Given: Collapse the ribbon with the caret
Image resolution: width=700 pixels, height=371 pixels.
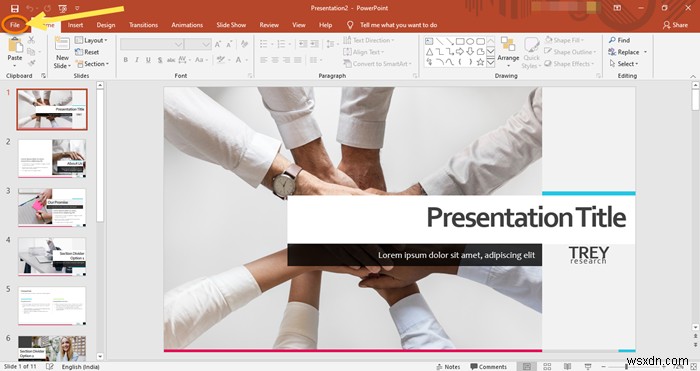Looking at the screenshot, I should pyautogui.click(x=693, y=76).
